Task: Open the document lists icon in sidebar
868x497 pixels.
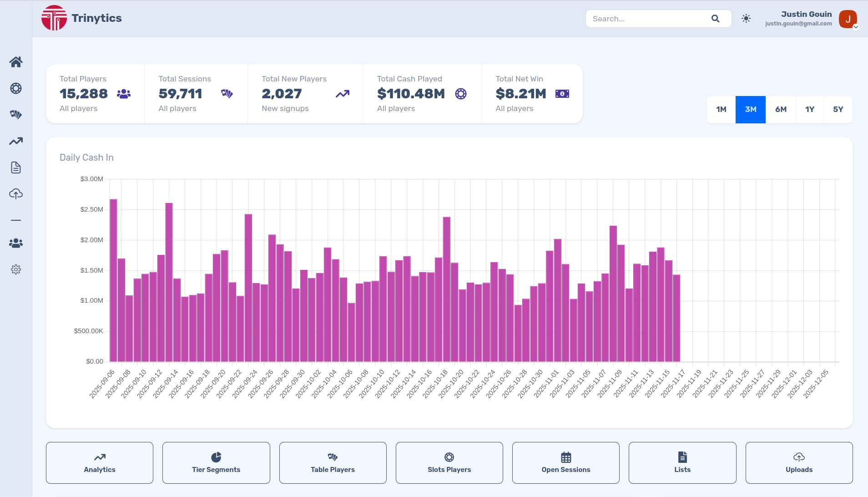Action: tap(16, 167)
